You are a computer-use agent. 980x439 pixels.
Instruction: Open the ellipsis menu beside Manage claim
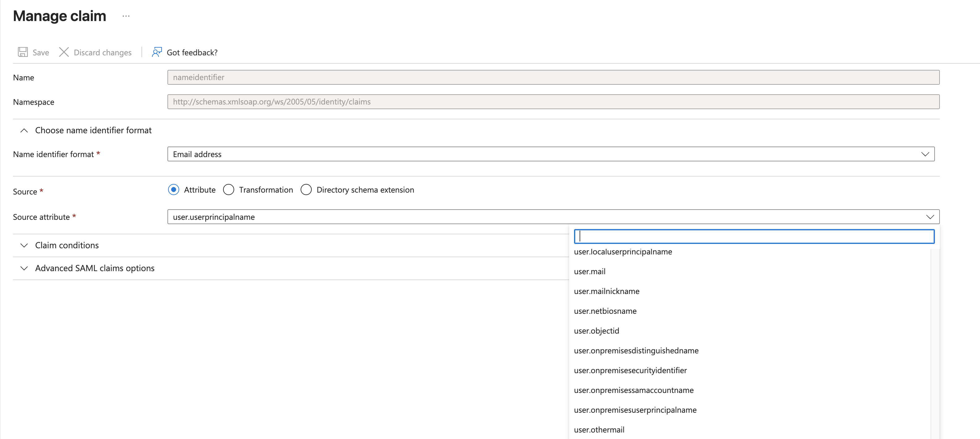coord(126,16)
